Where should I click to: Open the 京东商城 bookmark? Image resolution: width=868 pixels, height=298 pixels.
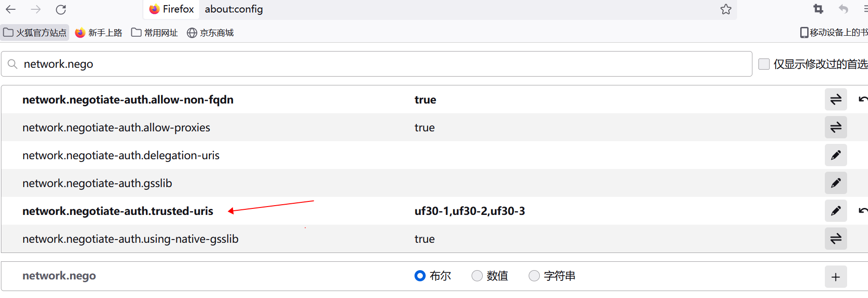210,32
